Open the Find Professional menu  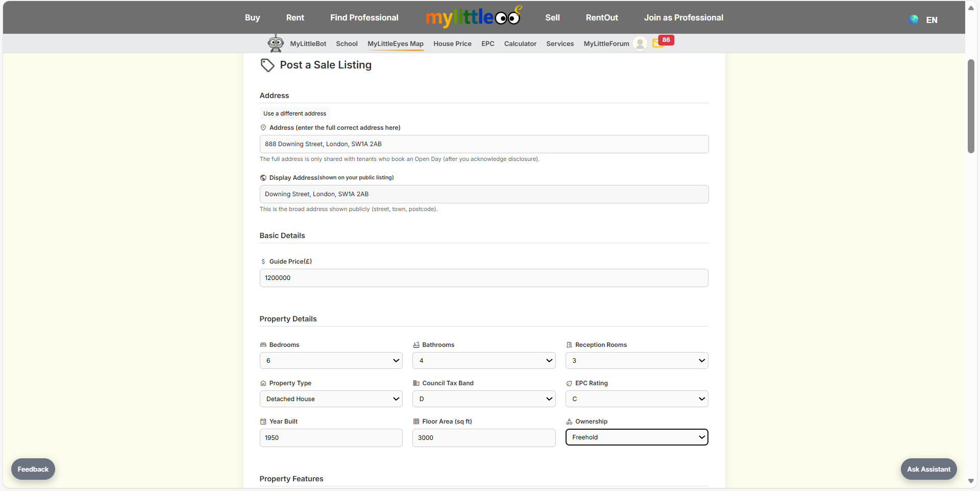coord(364,17)
